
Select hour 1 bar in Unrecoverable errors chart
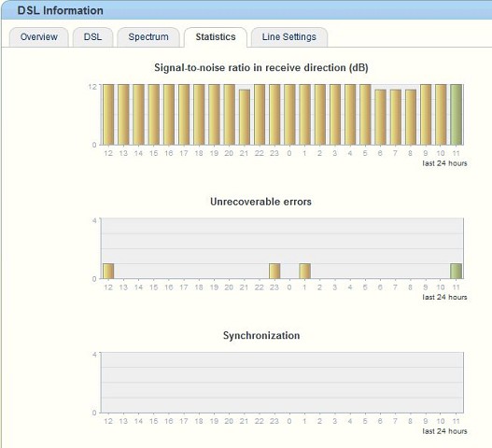[x=304, y=271]
